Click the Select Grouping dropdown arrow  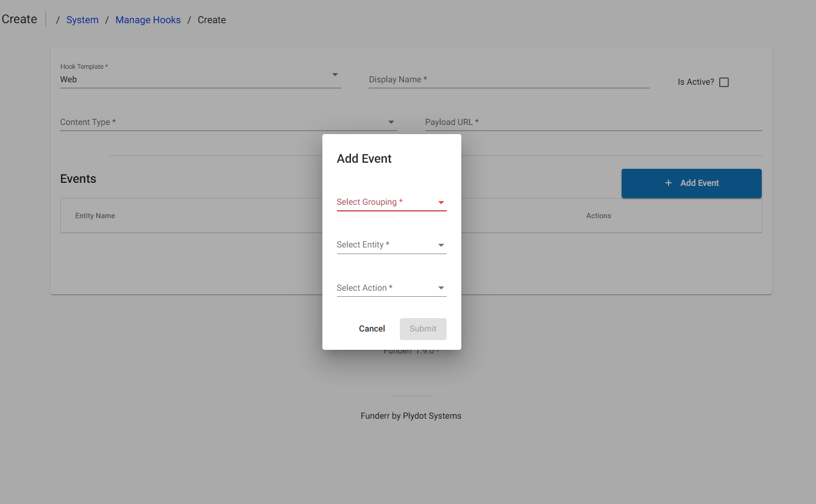pos(441,202)
